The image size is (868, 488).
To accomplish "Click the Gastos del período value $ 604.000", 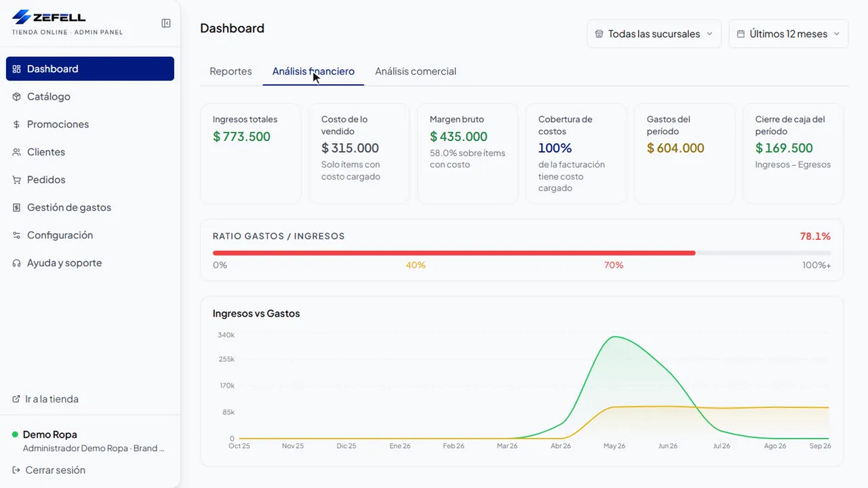I will pyautogui.click(x=675, y=148).
